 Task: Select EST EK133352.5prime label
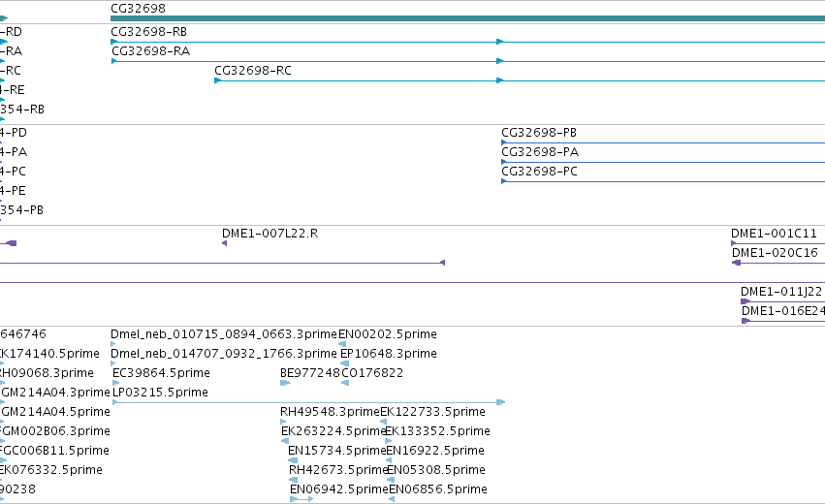coord(437,431)
